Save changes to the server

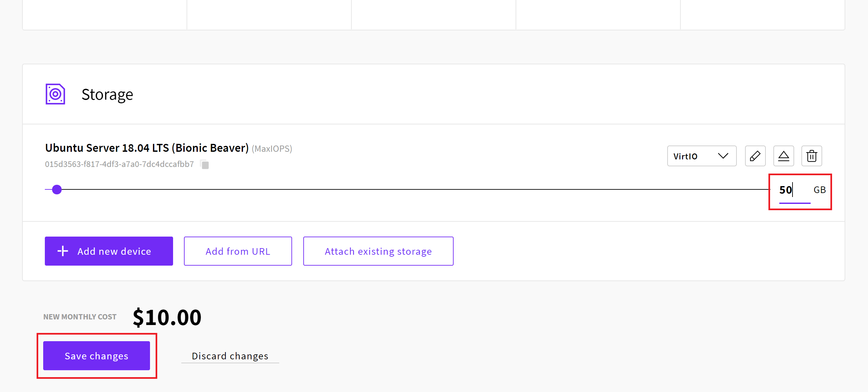pos(96,356)
